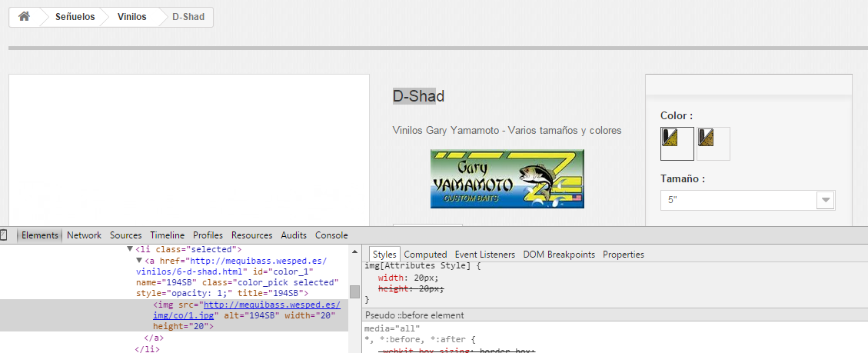
Task: Click the img src URL link
Action: [246, 311]
